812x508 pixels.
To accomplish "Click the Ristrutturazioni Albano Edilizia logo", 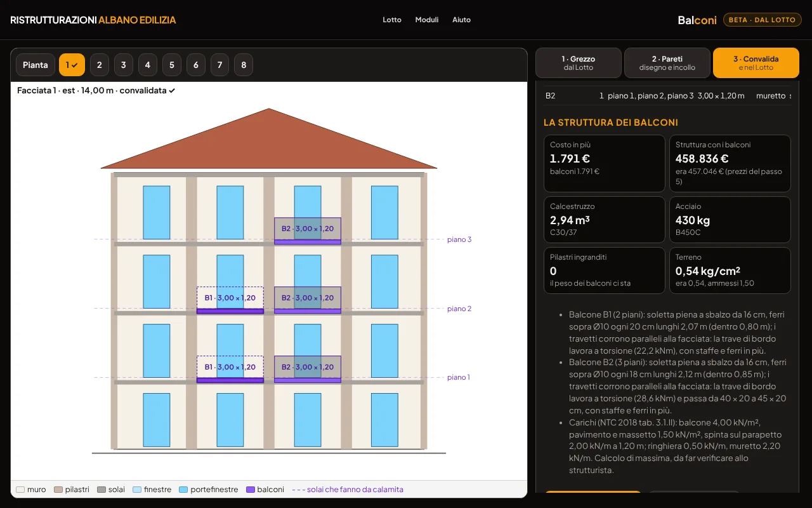I will click(93, 20).
